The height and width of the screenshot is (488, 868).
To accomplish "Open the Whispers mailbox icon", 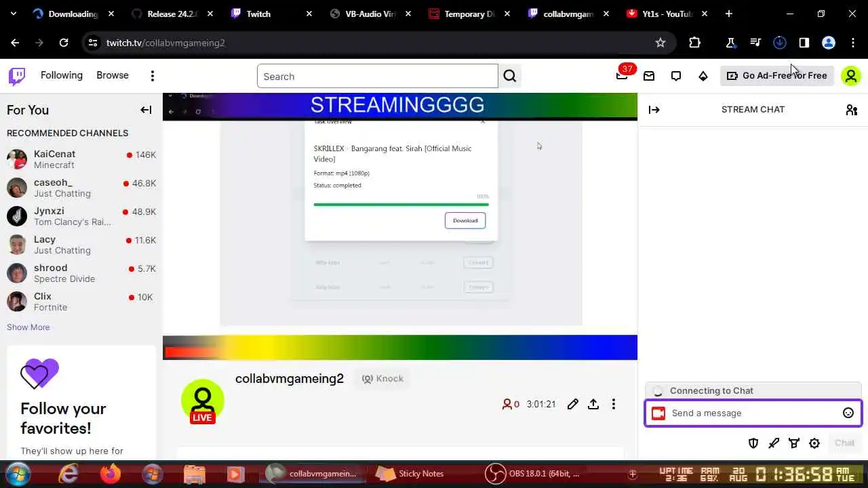I will pos(649,76).
